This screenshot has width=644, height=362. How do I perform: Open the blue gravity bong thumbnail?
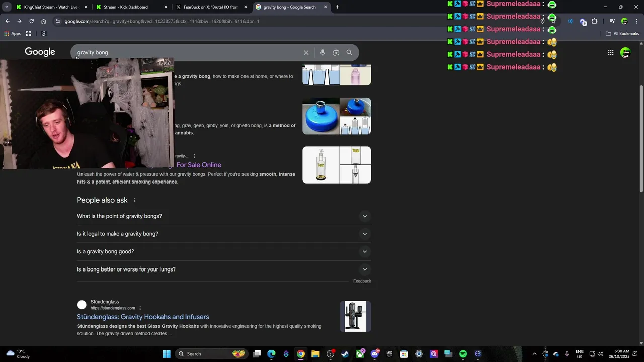[320, 116]
